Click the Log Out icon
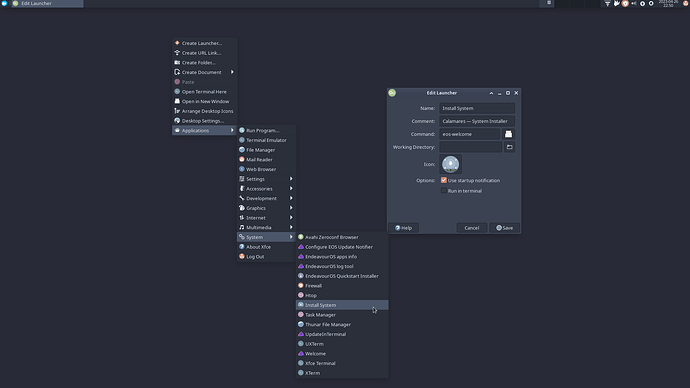The image size is (690, 388). tap(242, 256)
